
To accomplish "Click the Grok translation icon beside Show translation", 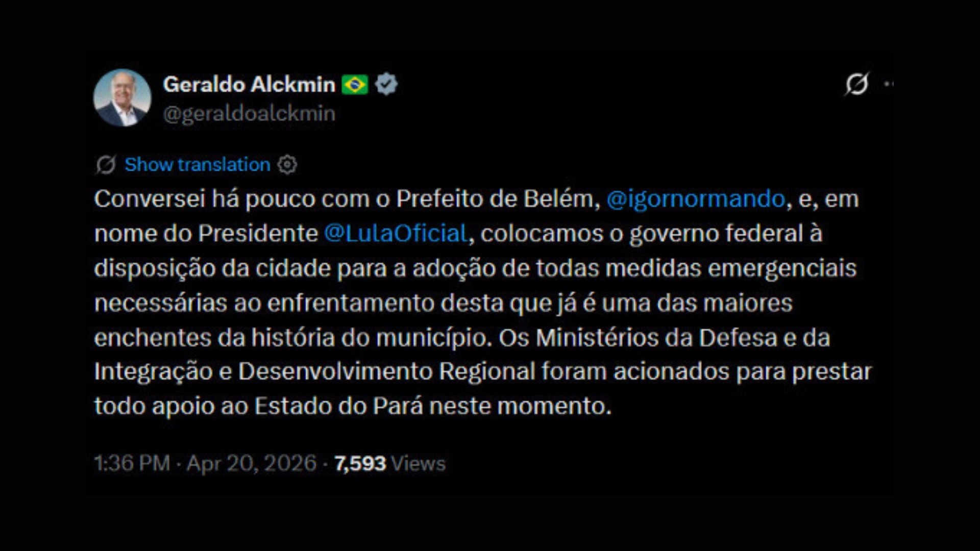I will click(105, 164).
